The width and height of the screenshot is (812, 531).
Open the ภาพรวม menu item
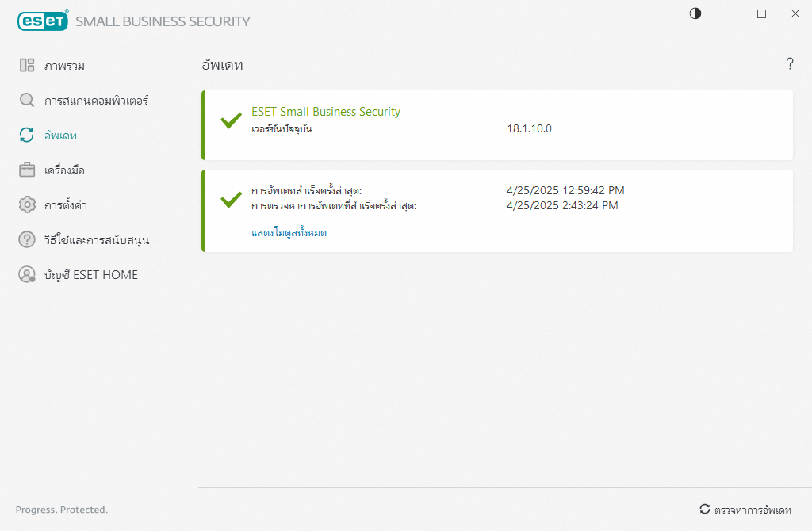click(64, 66)
